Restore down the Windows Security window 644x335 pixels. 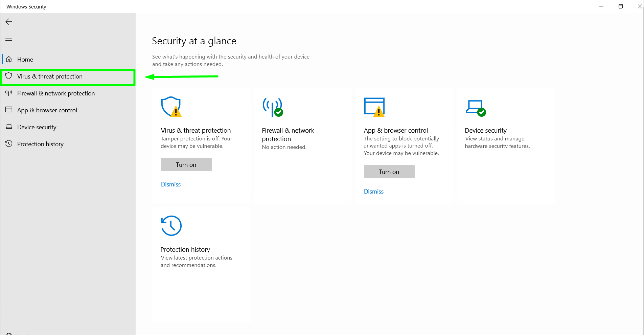tap(621, 6)
